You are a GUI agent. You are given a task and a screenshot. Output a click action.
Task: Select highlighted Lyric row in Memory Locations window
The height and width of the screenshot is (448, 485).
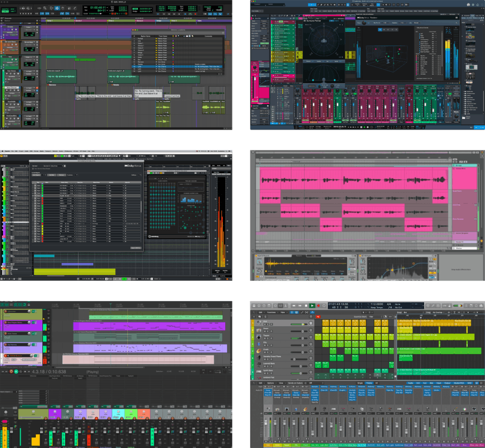pyautogui.click(x=178, y=66)
